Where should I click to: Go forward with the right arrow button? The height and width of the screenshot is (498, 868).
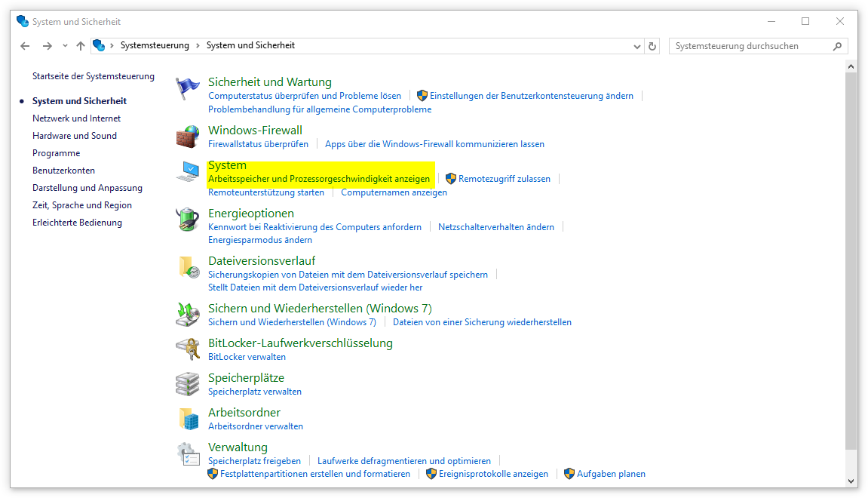click(x=47, y=46)
